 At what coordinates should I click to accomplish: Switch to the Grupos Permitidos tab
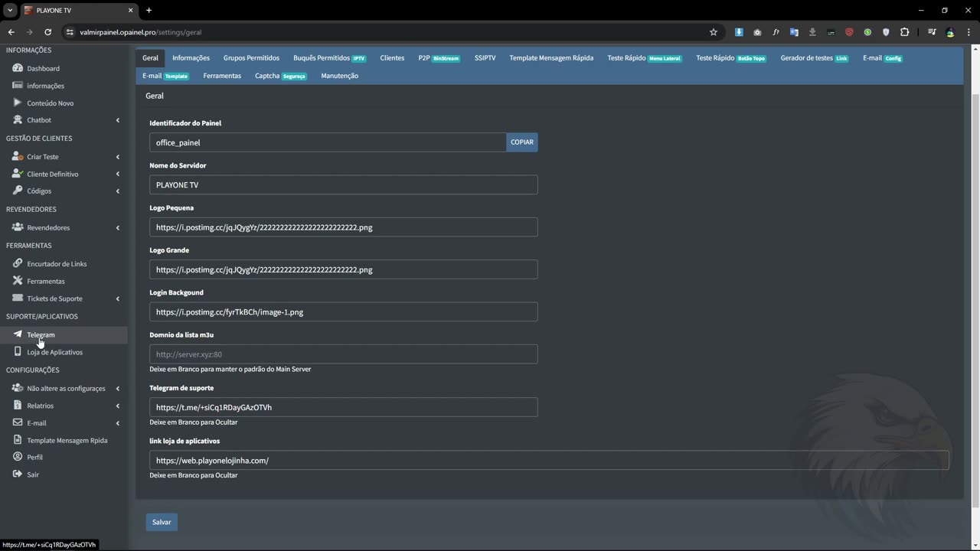tap(251, 58)
